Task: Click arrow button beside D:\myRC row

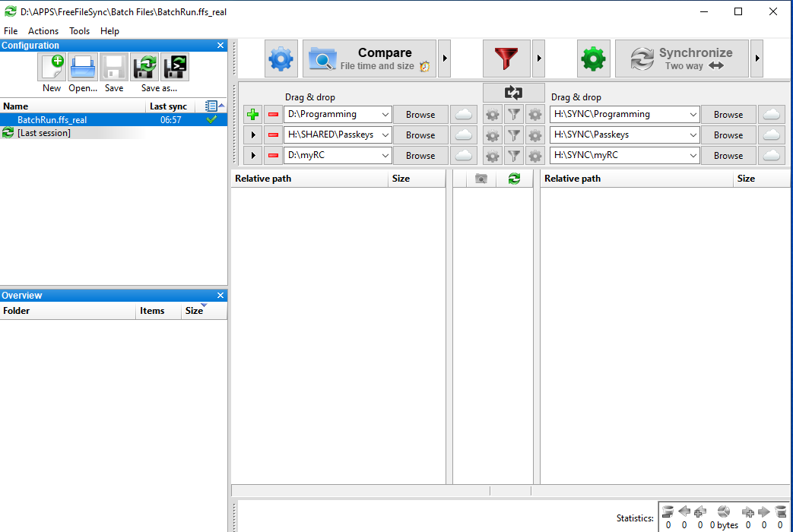Action: [253, 155]
